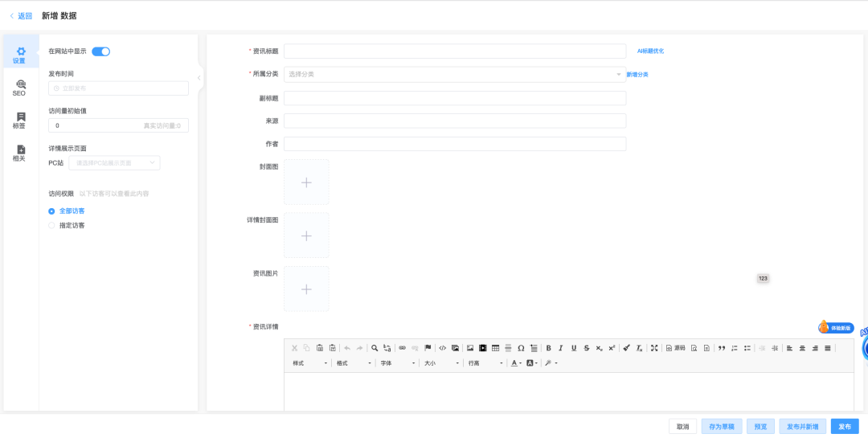Switch to the 相关 related tab
868x438 pixels.
(x=20, y=153)
